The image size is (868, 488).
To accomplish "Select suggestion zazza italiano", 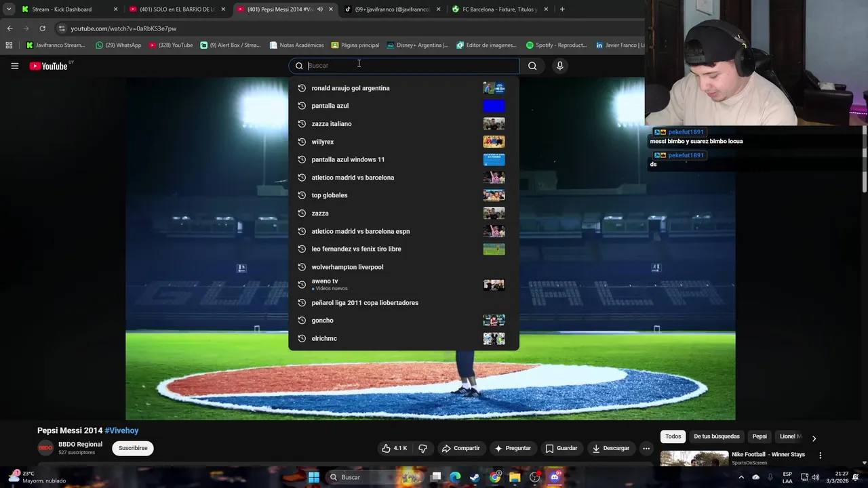I will [x=403, y=124].
